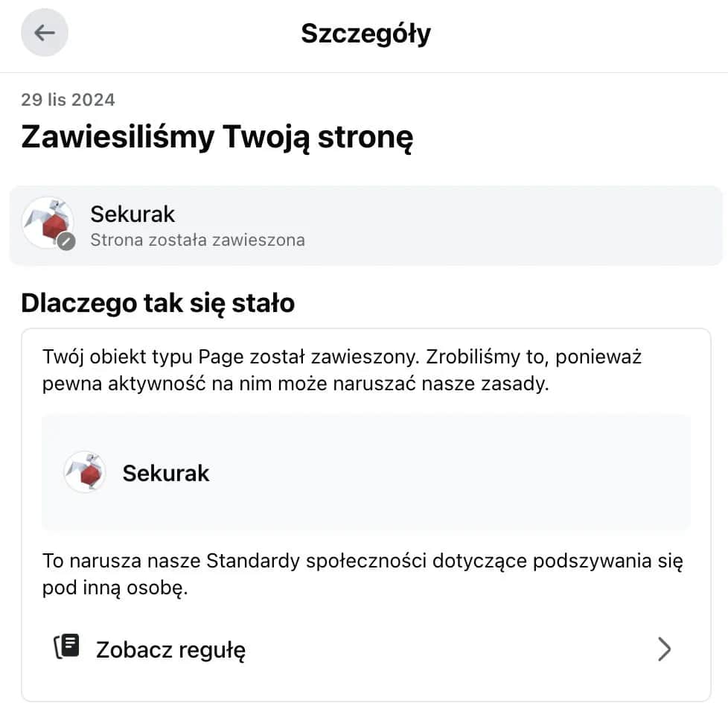Click the Sekurak avatar inside the violation details box
The height and width of the screenshot is (706, 728).
tap(84, 472)
